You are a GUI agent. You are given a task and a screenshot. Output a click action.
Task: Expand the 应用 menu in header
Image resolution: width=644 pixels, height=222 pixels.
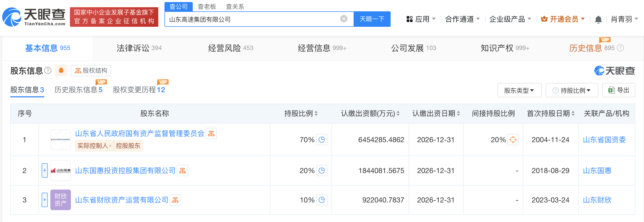tap(421, 19)
